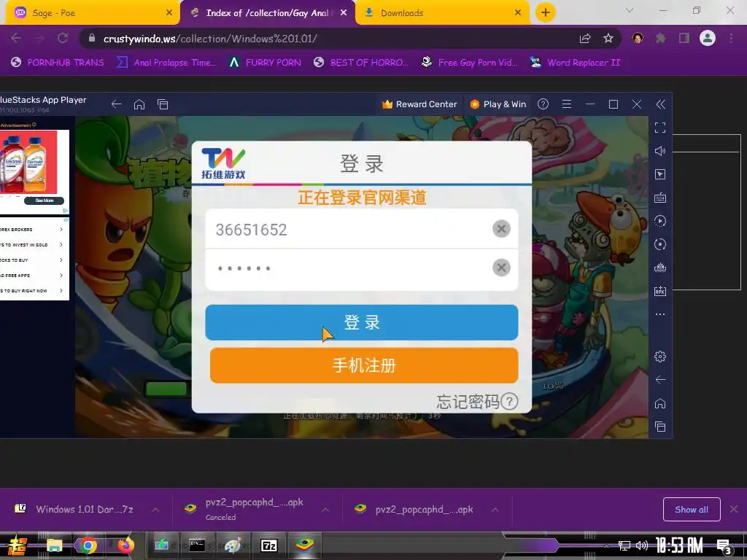Image resolution: width=747 pixels, height=560 pixels.
Task: Open the TO BUY RIGHT NOW ad link
Action: coord(32,290)
